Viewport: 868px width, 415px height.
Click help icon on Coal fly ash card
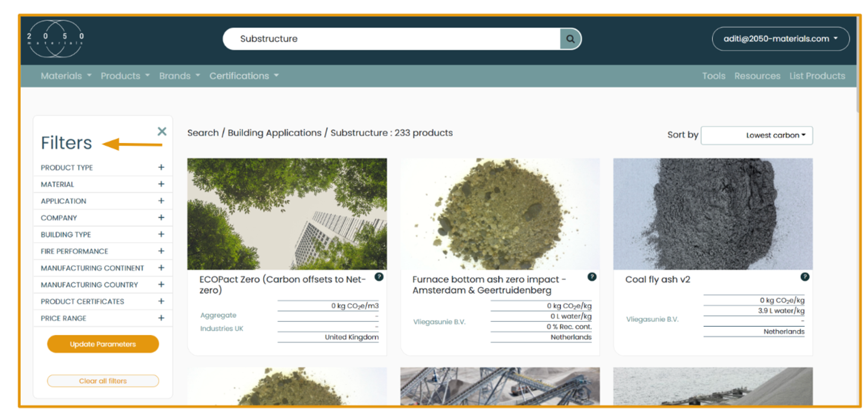click(x=805, y=277)
